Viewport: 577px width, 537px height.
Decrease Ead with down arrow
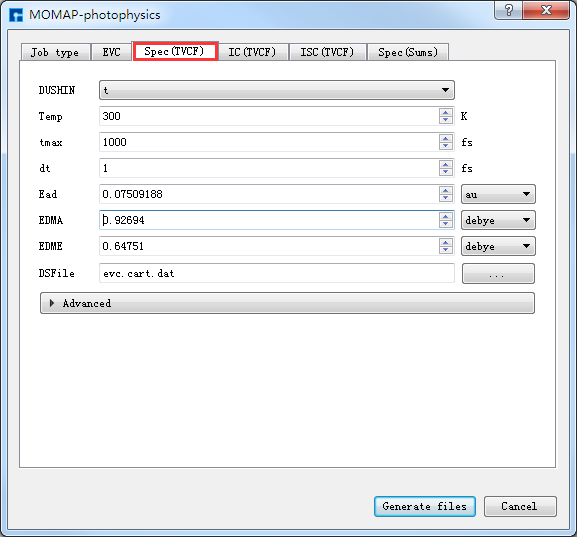click(x=446, y=198)
